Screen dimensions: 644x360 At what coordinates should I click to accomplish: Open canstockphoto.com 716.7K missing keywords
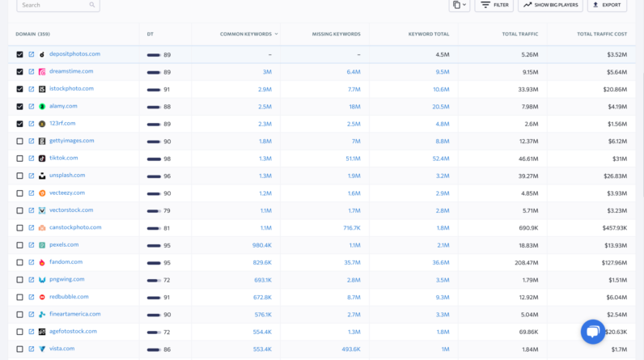click(352, 228)
